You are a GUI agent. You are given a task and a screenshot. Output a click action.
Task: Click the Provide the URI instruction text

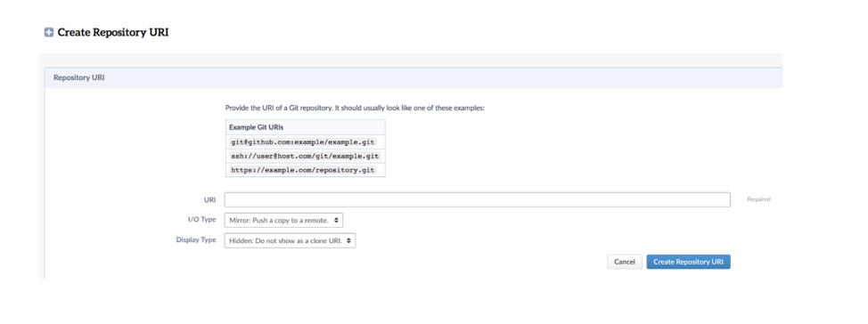[355, 108]
